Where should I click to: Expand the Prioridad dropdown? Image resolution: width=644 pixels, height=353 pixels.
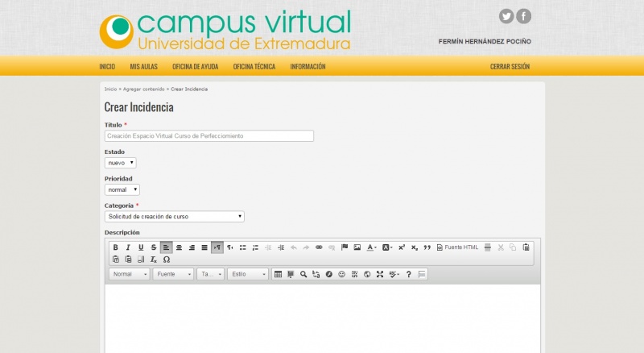coord(122,189)
